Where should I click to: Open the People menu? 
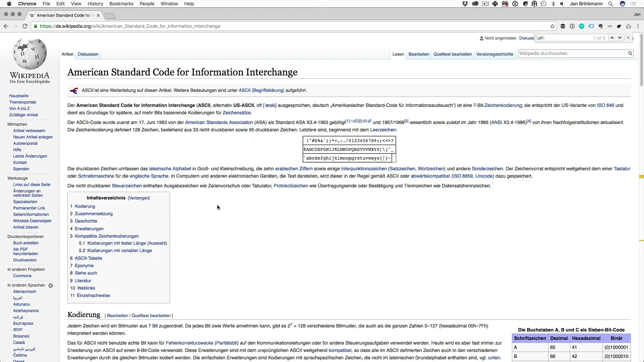tap(147, 4)
